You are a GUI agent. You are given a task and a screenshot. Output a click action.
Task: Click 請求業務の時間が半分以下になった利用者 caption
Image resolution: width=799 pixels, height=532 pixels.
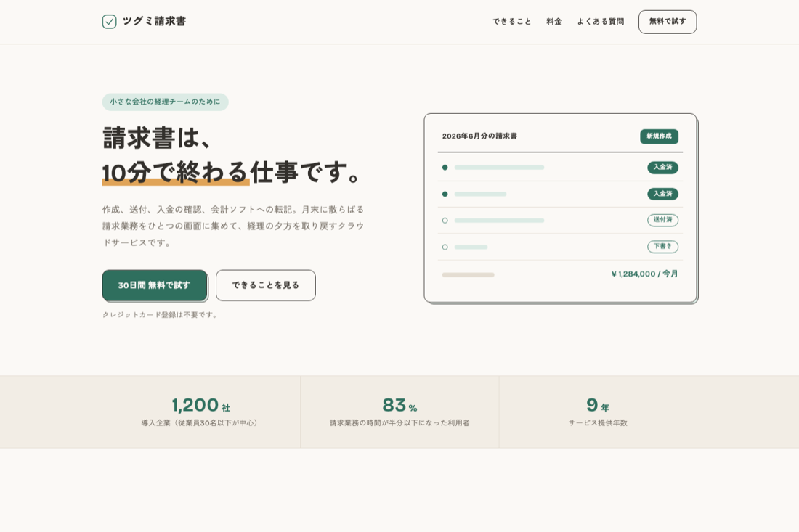coord(399,423)
